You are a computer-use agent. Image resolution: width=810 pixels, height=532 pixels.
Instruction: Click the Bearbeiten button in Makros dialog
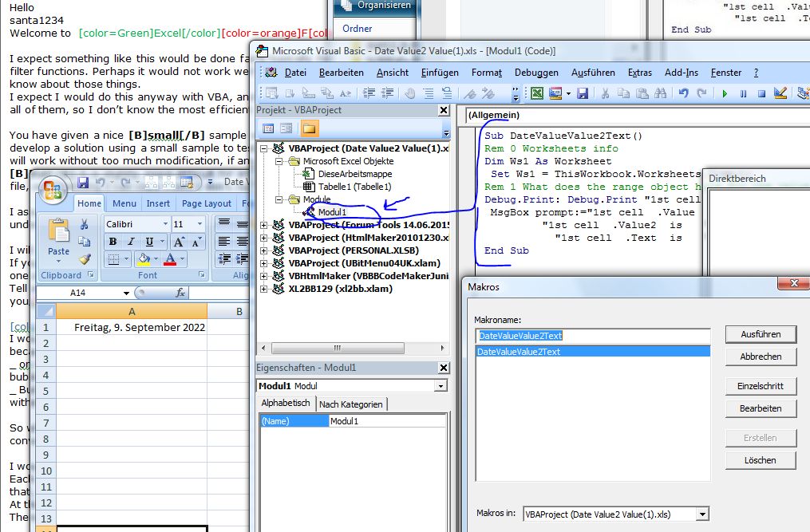pos(761,408)
